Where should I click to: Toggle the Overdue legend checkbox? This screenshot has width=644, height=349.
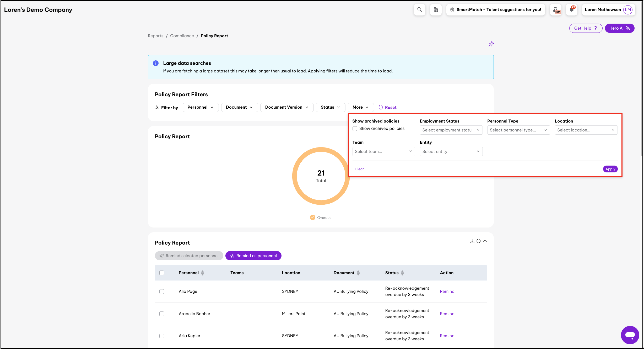coord(312,218)
